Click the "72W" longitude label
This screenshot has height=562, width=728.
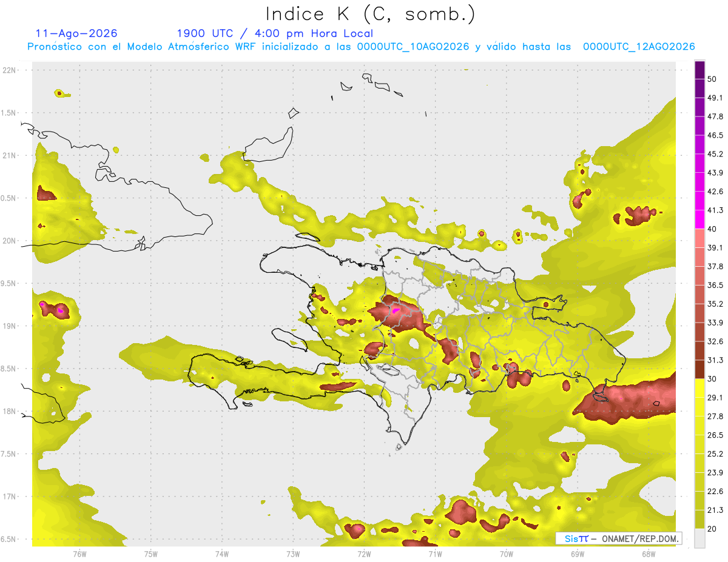364,554
